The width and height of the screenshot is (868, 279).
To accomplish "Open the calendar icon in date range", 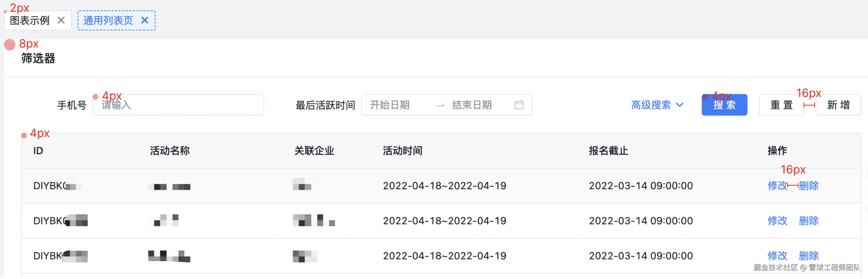I will [x=519, y=105].
